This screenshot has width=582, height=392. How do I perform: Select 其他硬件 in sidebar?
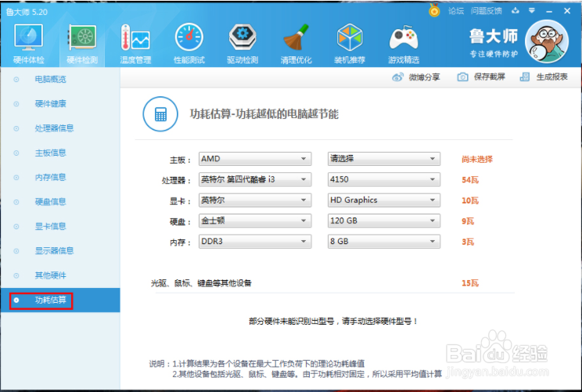pos(51,275)
